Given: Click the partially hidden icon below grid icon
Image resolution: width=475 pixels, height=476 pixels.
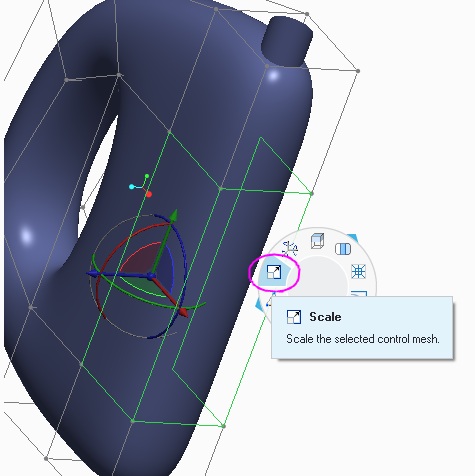Looking at the screenshot, I should coord(359,293).
